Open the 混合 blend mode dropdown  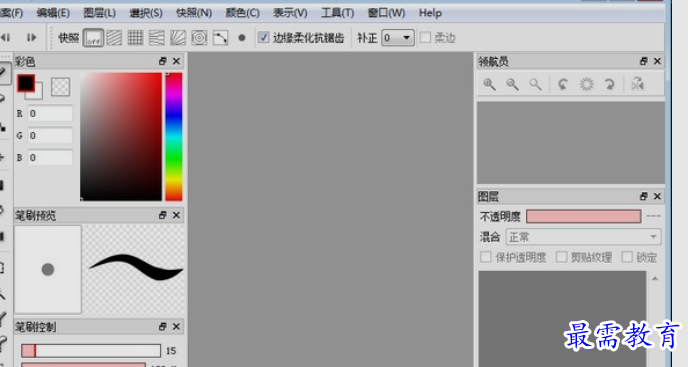(583, 237)
